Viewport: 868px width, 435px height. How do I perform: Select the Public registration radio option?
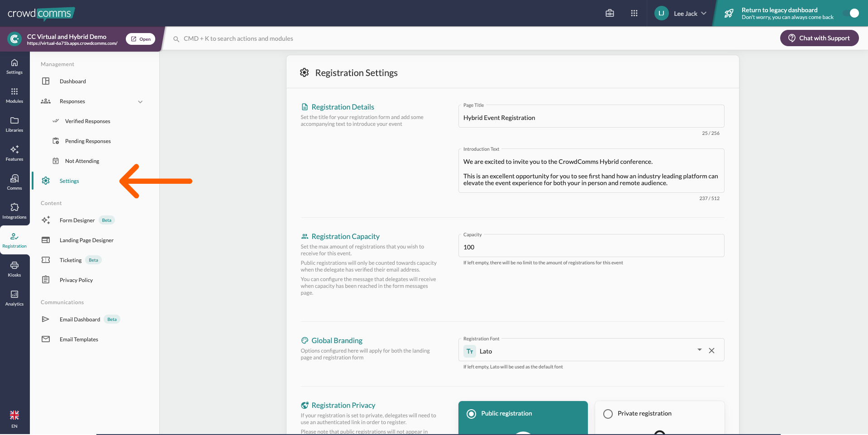point(472,414)
